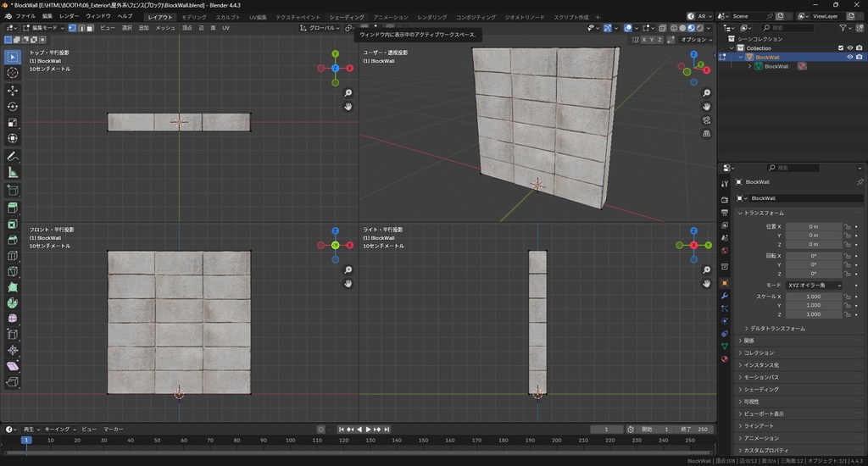Click the Scale X value field
Screen dimensions: 868x466
pyautogui.click(x=813, y=297)
